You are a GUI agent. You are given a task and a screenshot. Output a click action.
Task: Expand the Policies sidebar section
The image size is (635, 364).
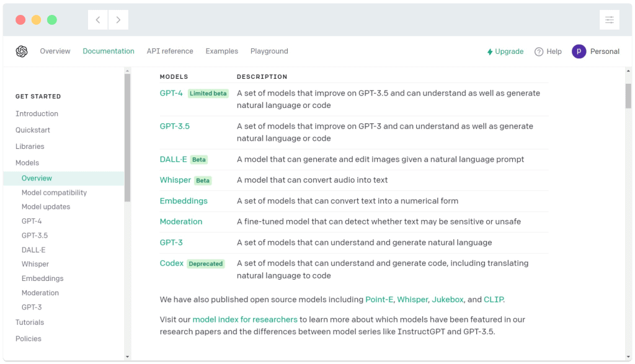click(x=29, y=339)
